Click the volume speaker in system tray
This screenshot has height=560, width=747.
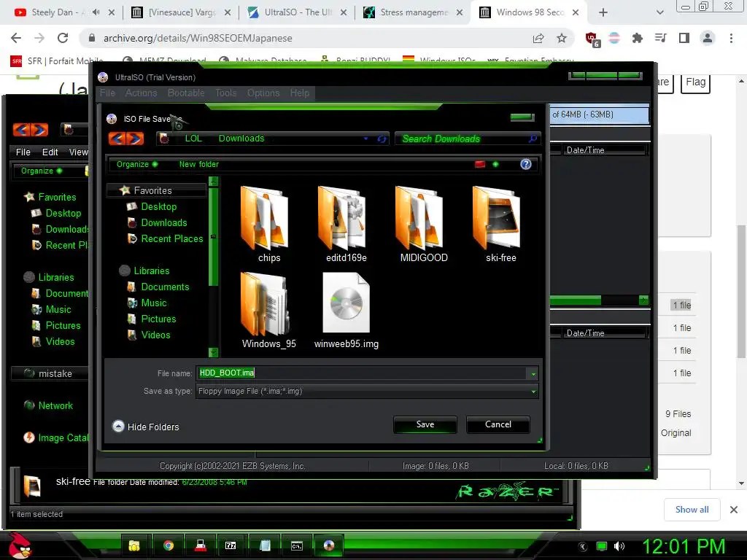click(x=619, y=546)
